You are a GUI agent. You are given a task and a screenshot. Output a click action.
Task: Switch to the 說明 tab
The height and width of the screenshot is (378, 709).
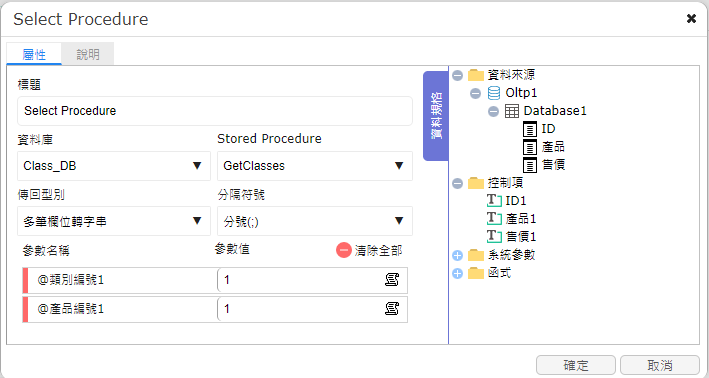[x=88, y=54]
